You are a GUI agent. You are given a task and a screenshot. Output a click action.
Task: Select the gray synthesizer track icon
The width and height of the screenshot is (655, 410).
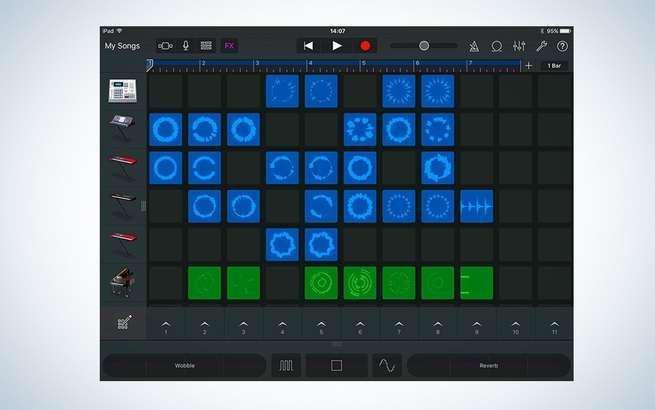(x=122, y=125)
